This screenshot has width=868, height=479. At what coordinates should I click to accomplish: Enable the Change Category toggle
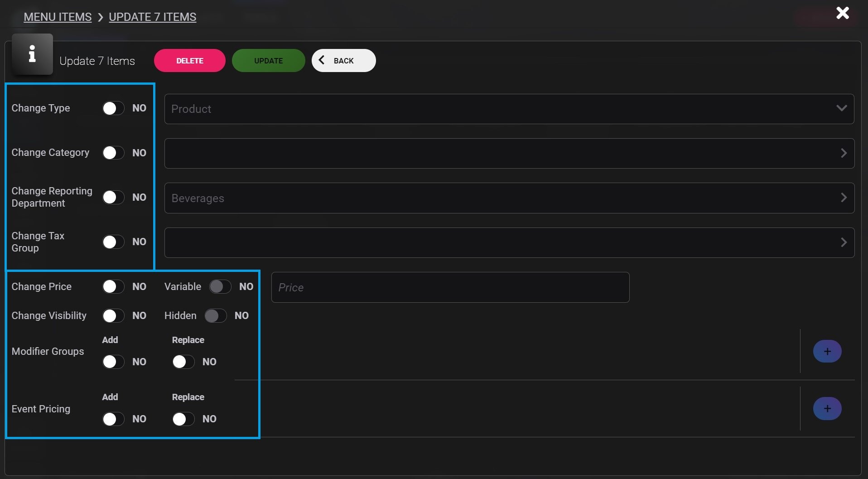click(113, 153)
